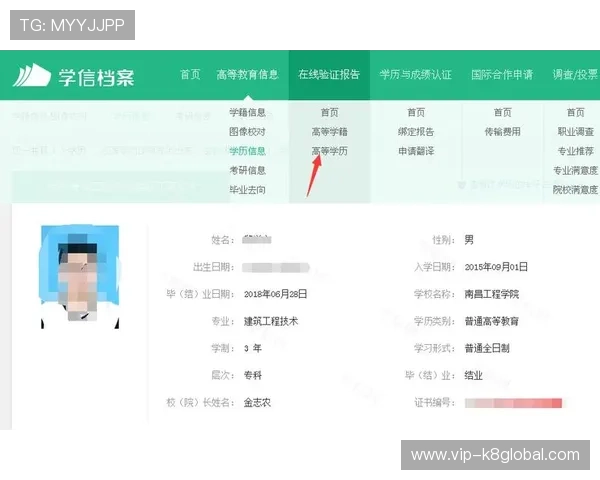The height and width of the screenshot is (480, 600).
Task: Open the 高等教育信息 navigation menu
Action: coord(247,74)
